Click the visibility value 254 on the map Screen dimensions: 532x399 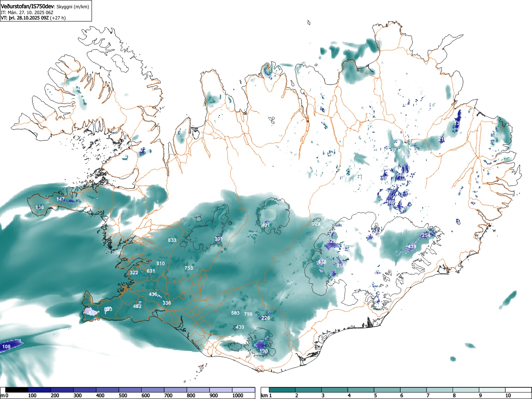click(426, 235)
